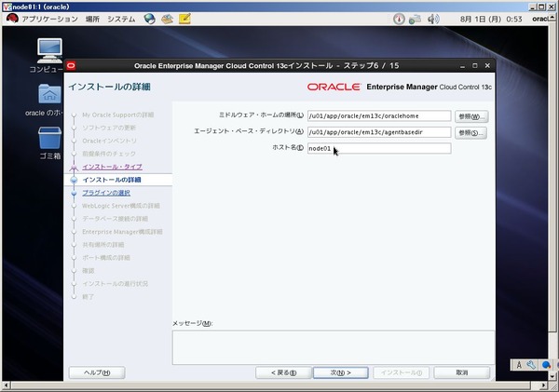Click 確認 step in sidebar
This screenshot has width=559, height=392.
(x=89, y=270)
